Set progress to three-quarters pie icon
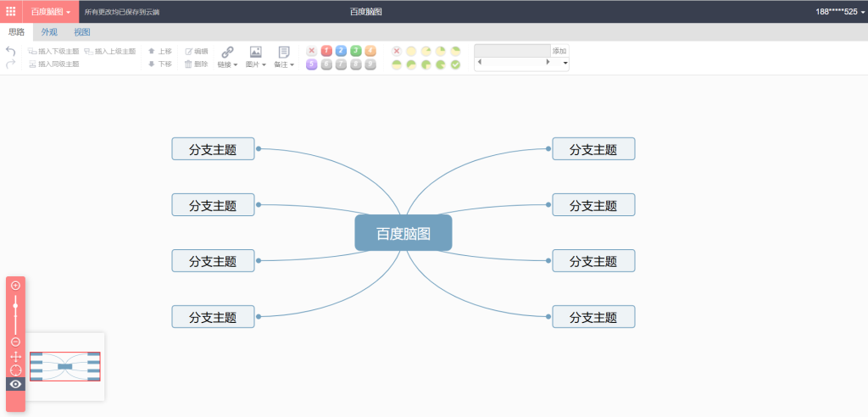The height and width of the screenshot is (417, 868). 426,64
